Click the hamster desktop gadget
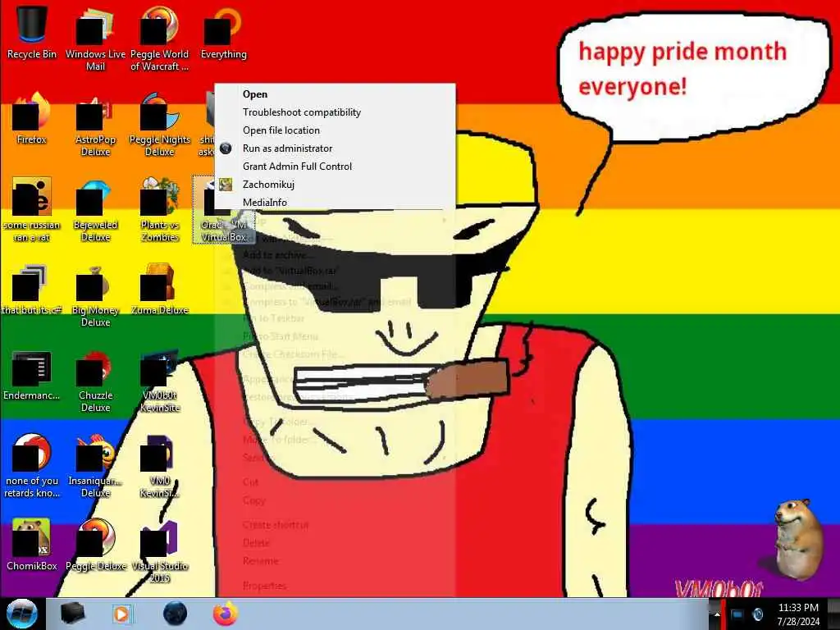The width and height of the screenshot is (840, 630). (797, 539)
